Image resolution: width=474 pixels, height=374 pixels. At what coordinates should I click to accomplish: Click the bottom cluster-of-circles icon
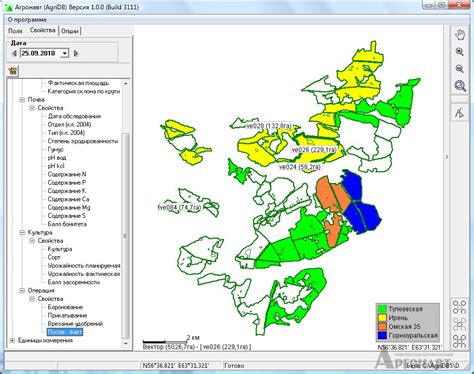coord(460,341)
